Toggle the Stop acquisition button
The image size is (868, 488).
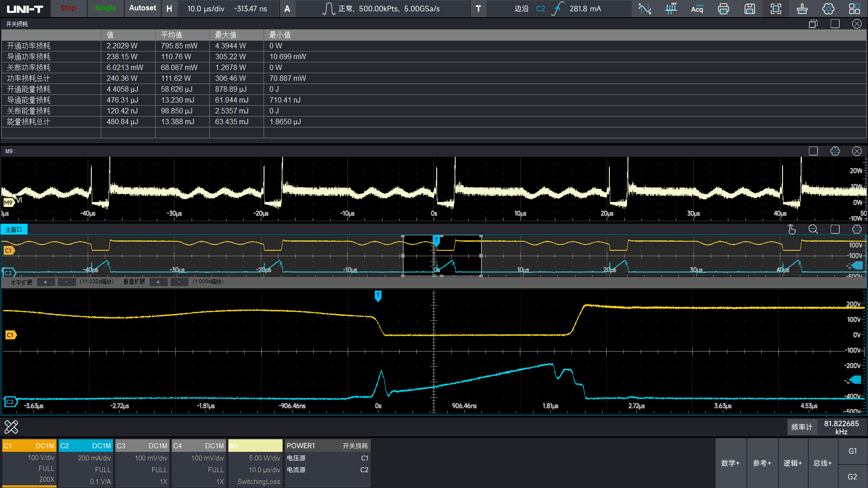pyautogui.click(x=68, y=8)
